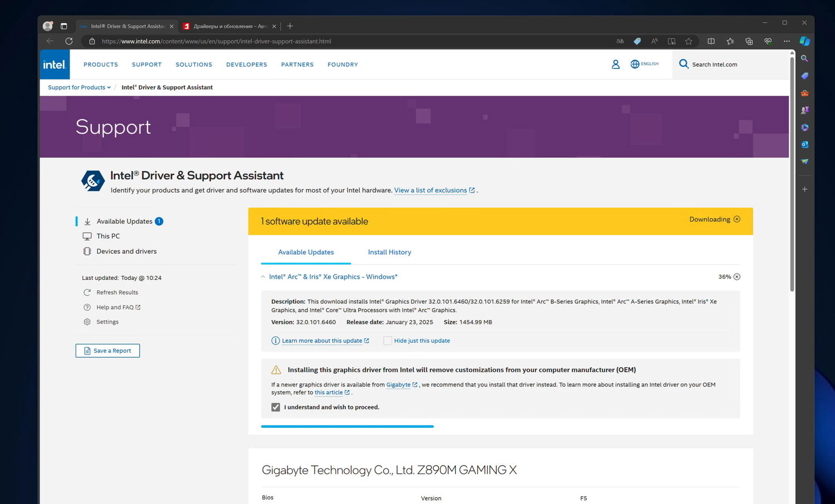
Task: Open the browser Settings and more menu
Action: tap(787, 41)
